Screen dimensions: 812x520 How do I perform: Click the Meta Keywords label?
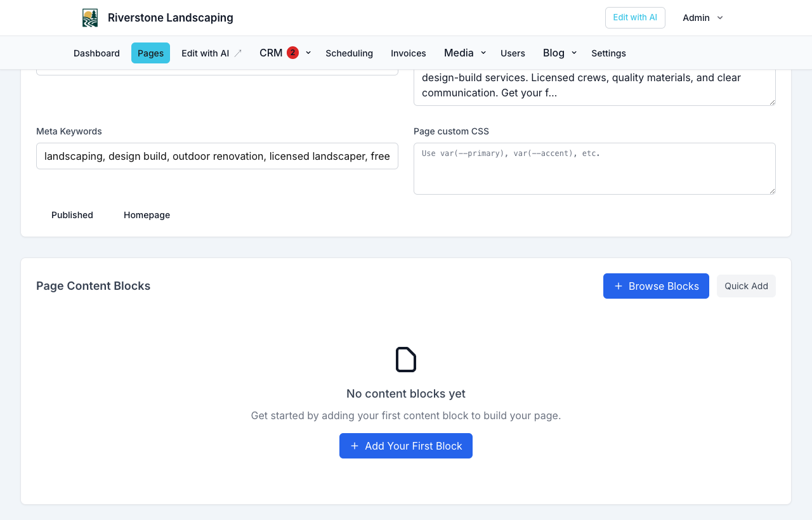pyautogui.click(x=69, y=131)
